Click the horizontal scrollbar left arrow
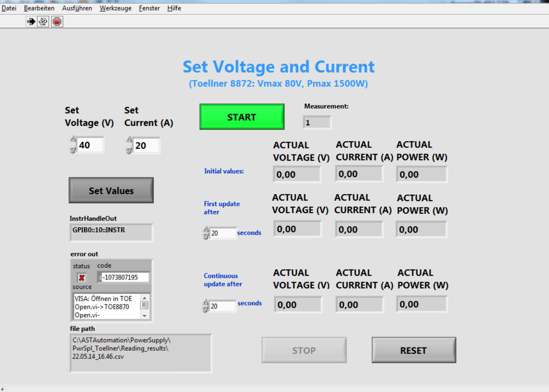Viewport: 549px width, 392px height. (3, 389)
